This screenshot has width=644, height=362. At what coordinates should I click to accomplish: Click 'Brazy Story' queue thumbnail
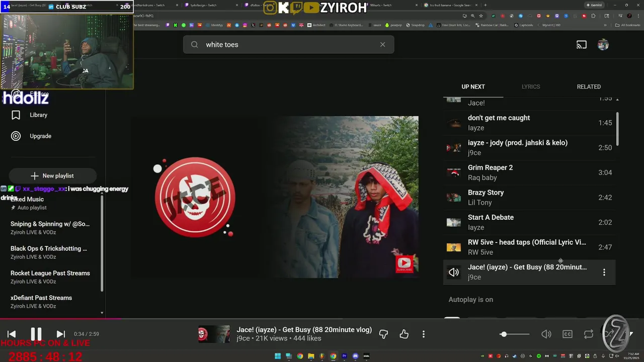[x=454, y=197]
